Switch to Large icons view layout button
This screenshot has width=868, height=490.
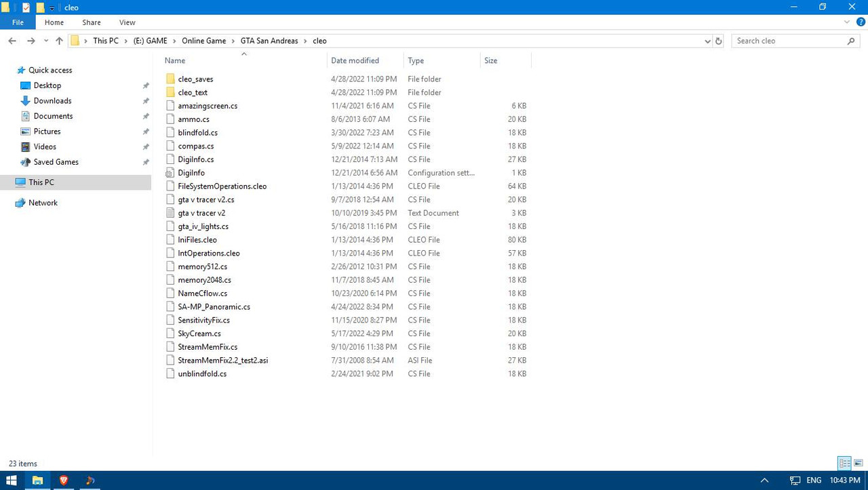[859, 464]
